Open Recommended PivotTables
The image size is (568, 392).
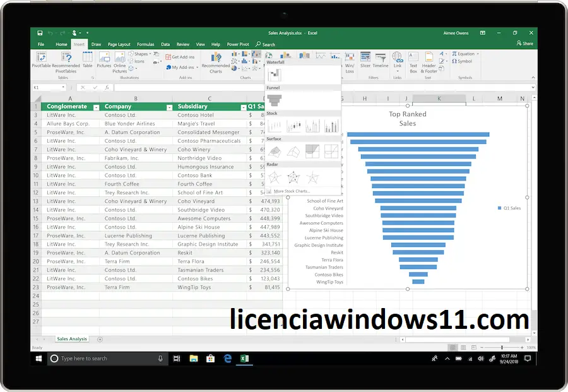coord(66,62)
